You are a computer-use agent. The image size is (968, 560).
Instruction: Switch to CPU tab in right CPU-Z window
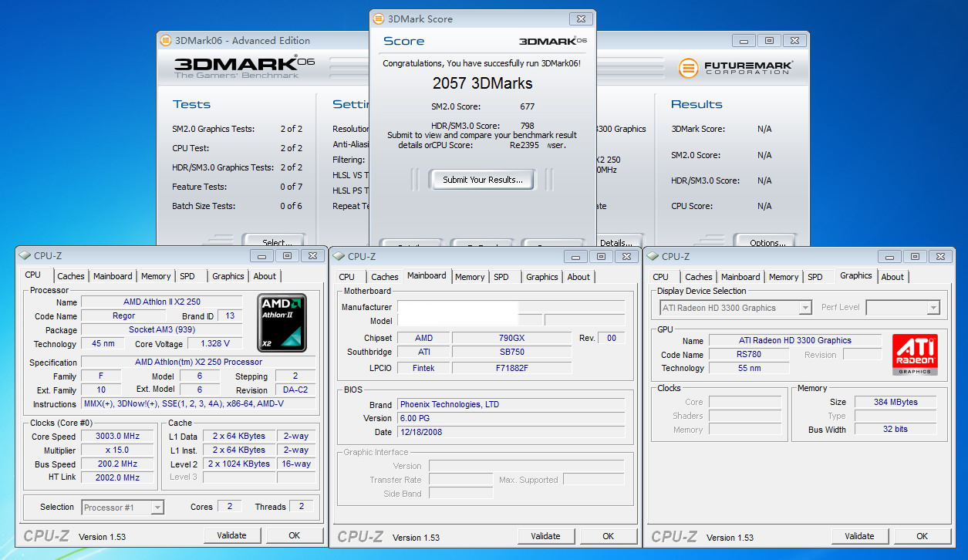tap(661, 277)
